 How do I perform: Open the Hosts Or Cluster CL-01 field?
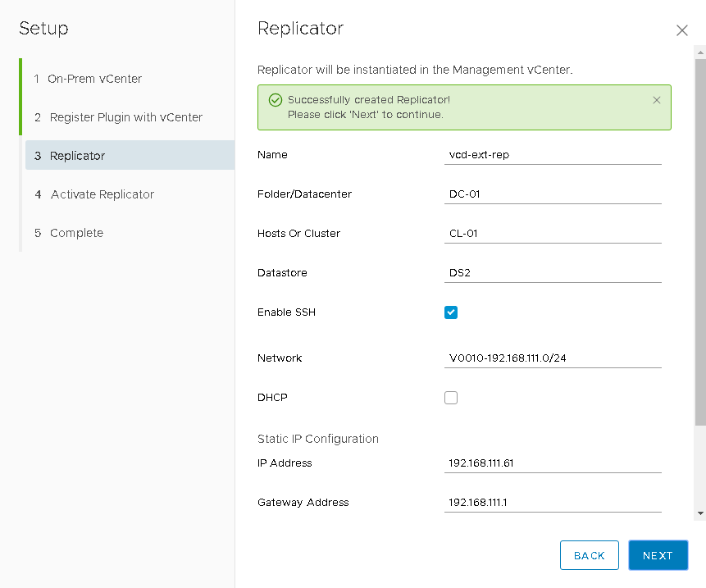553,234
